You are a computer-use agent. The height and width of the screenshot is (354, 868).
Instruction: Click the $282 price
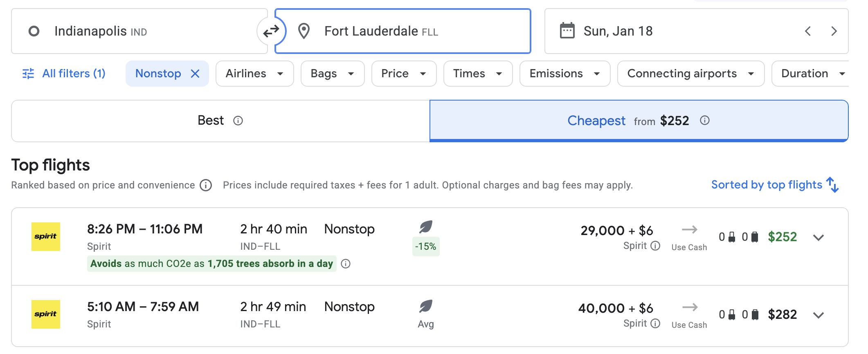782,314
